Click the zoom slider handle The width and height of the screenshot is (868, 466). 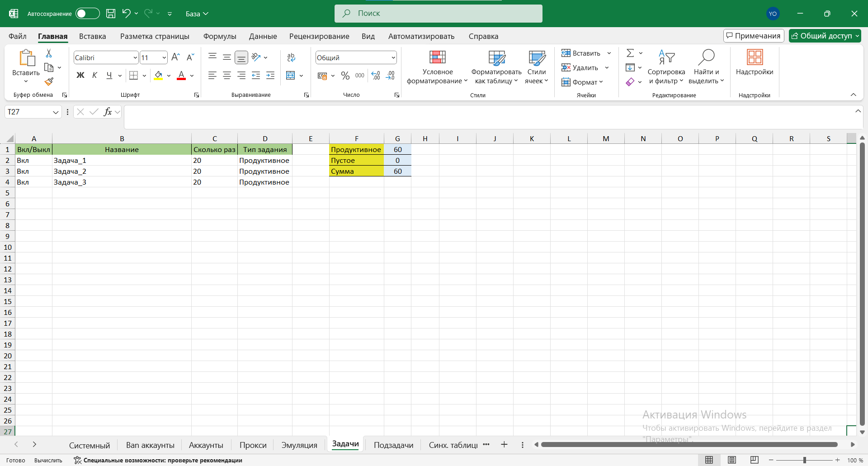point(805,460)
